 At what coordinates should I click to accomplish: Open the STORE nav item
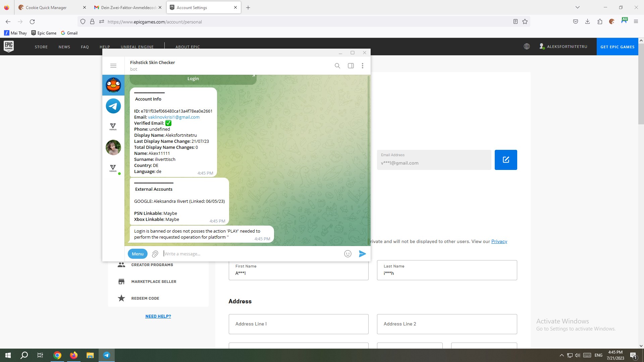click(41, 47)
